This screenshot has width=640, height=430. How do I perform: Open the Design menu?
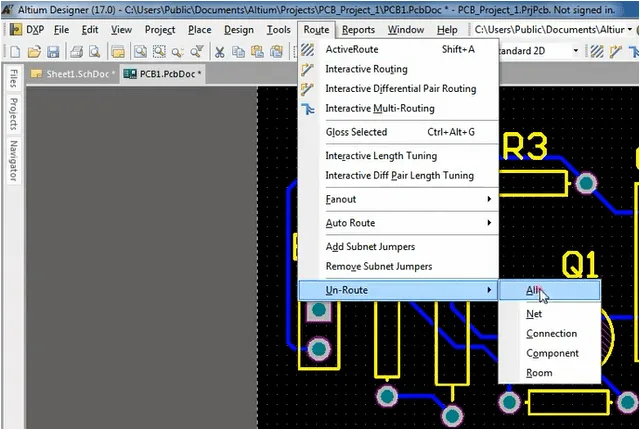point(239,30)
